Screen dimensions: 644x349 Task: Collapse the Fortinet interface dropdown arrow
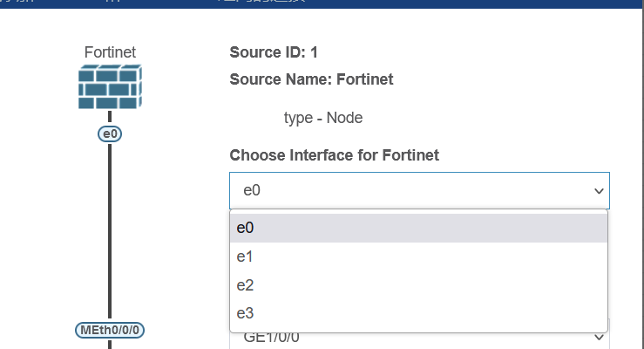coord(598,190)
